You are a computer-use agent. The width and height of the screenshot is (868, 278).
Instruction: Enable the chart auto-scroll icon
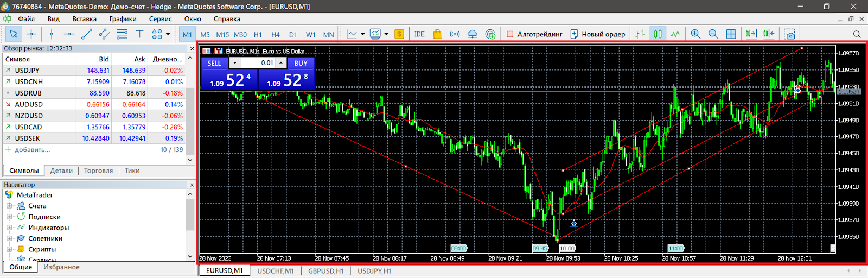tap(751, 34)
